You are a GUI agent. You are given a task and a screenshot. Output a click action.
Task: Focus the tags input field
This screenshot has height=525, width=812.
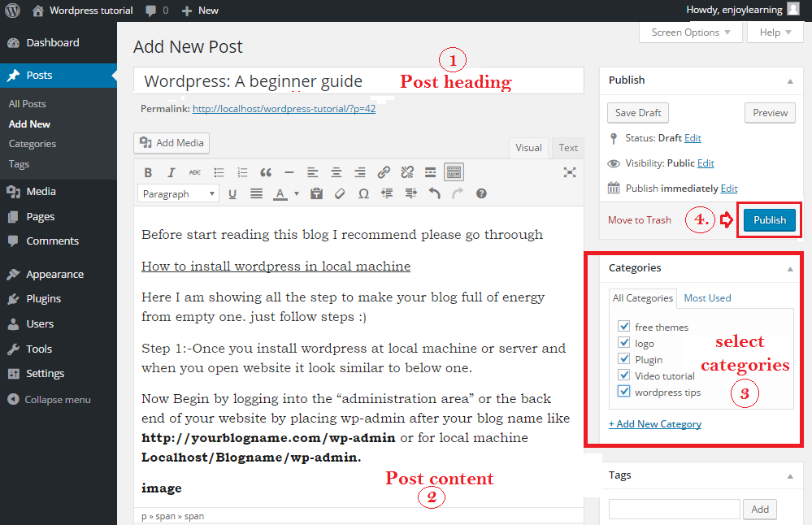(x=675, y=509)
